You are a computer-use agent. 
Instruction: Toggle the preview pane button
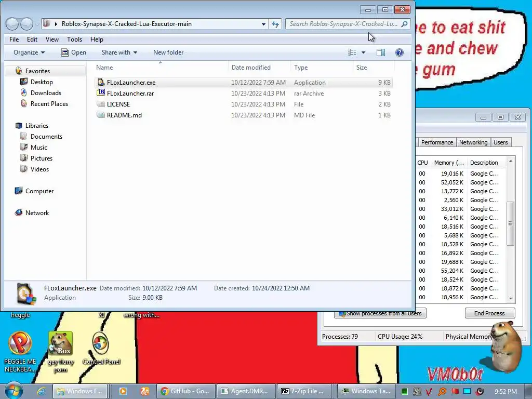(x=381, y=52)
